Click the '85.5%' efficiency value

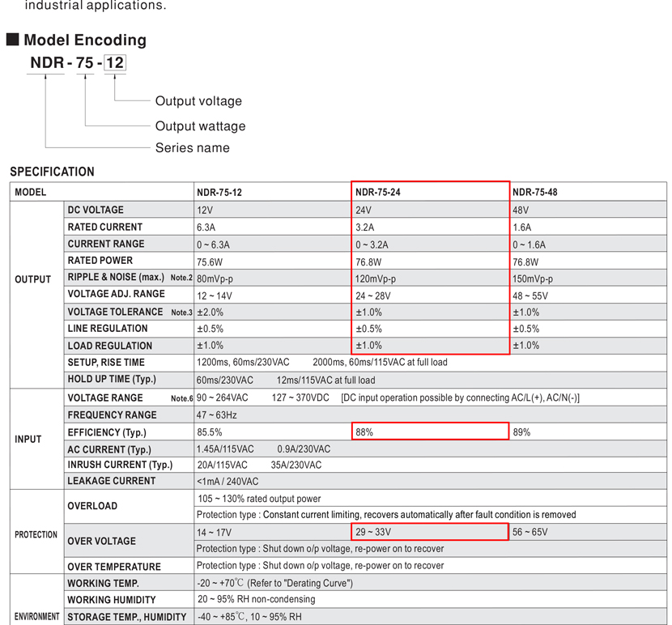click(210, 432)
